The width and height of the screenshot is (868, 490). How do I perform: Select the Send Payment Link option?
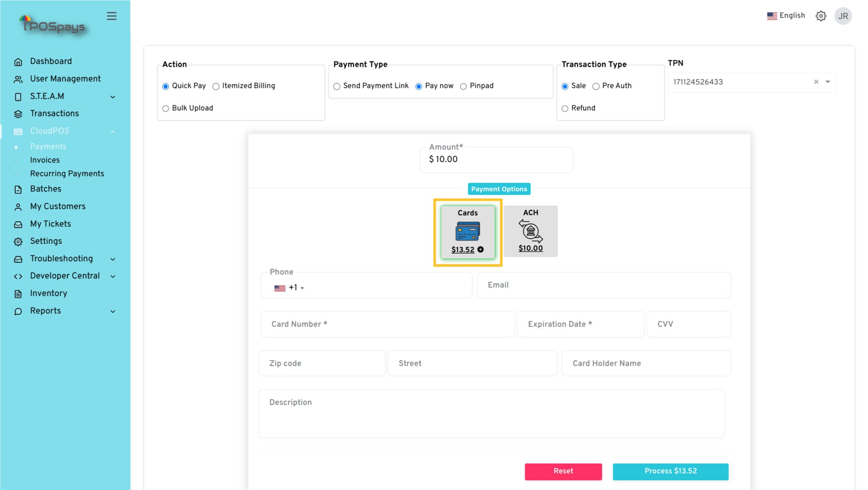[337, 87]
